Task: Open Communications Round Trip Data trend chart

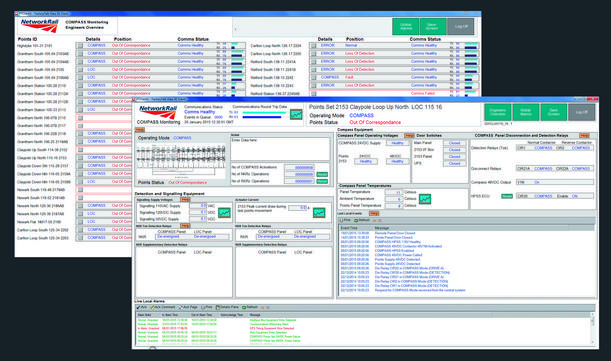Action: 296,115
